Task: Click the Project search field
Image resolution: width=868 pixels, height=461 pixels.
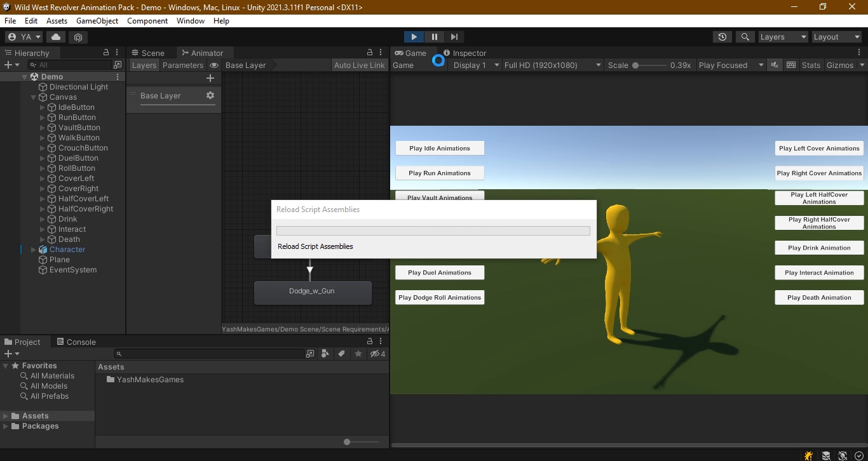Action: (x=210, y=354)
